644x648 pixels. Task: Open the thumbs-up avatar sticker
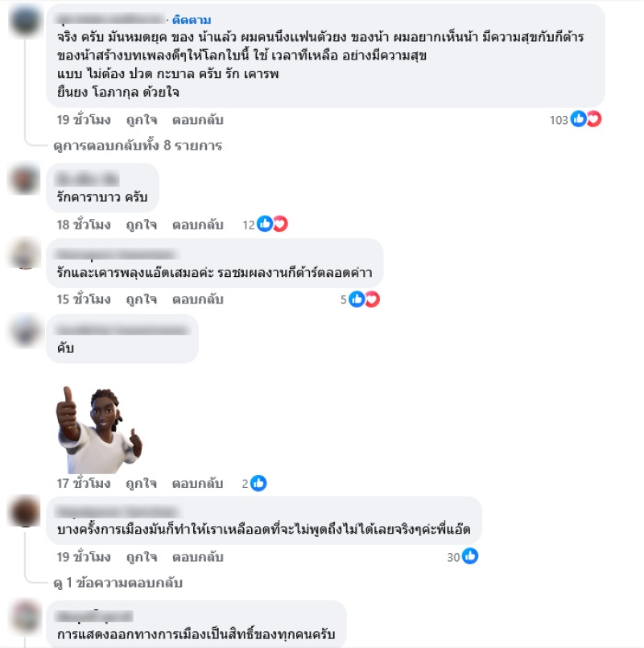point(99,430)
